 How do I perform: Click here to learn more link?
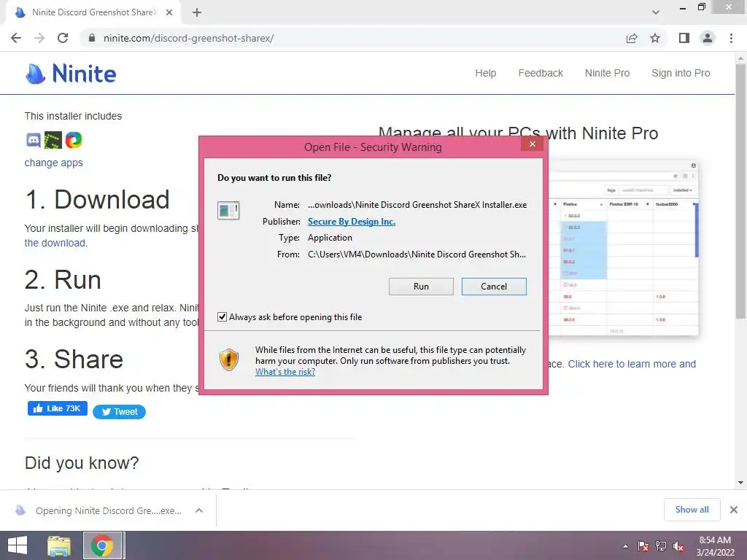[x=632, y=364]
